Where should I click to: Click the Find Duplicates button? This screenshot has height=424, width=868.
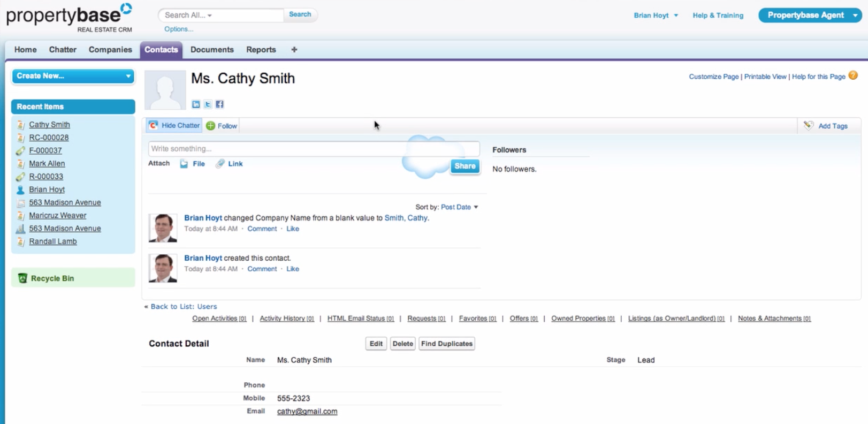tap(446, 344)
